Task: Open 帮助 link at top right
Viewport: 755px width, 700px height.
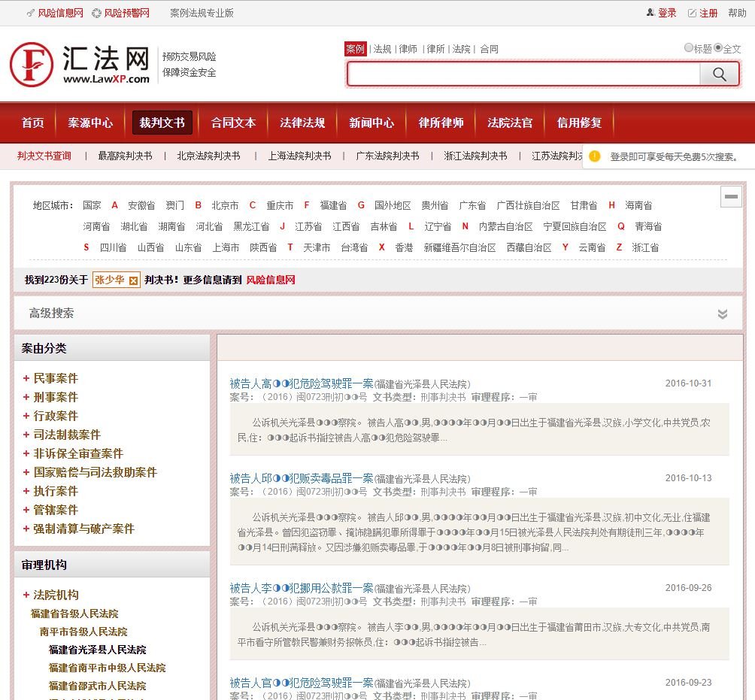Action: [x=737, y=13]
